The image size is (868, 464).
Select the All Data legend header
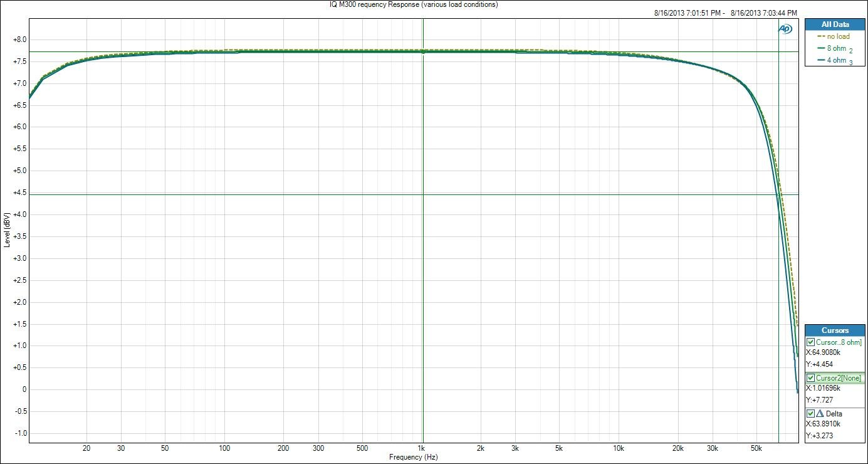835,24
